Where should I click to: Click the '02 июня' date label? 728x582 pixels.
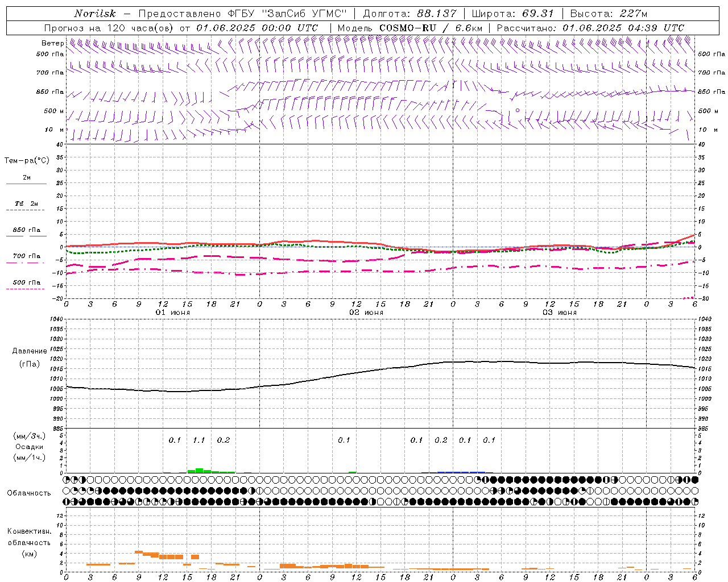pyautogui.click(x=366, y=313)
